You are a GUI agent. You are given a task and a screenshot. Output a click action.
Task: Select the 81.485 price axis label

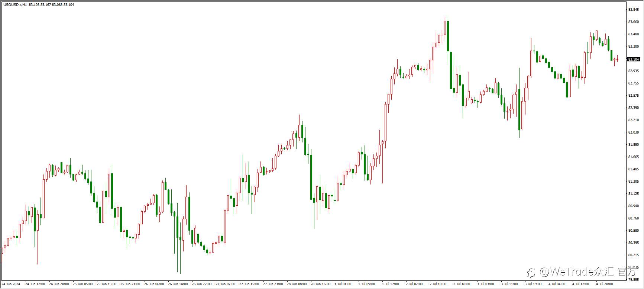coord(633,169)
